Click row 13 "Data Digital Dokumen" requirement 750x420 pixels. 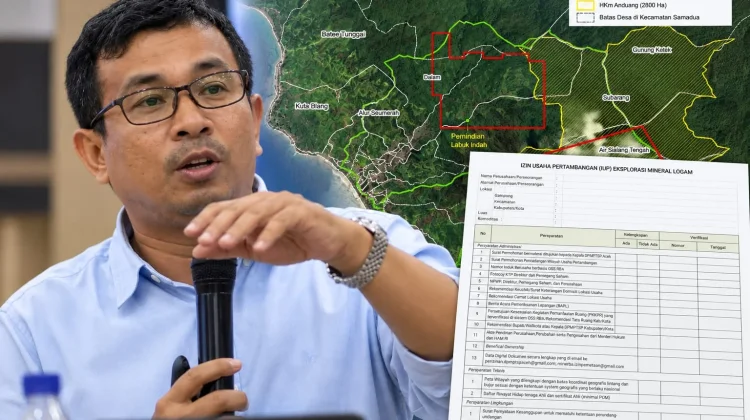554,362
